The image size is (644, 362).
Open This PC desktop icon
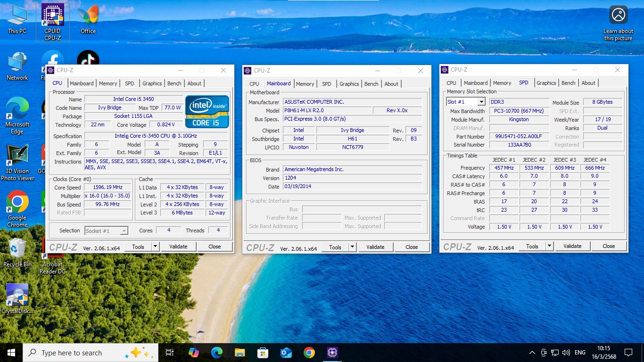click(17, 19)
